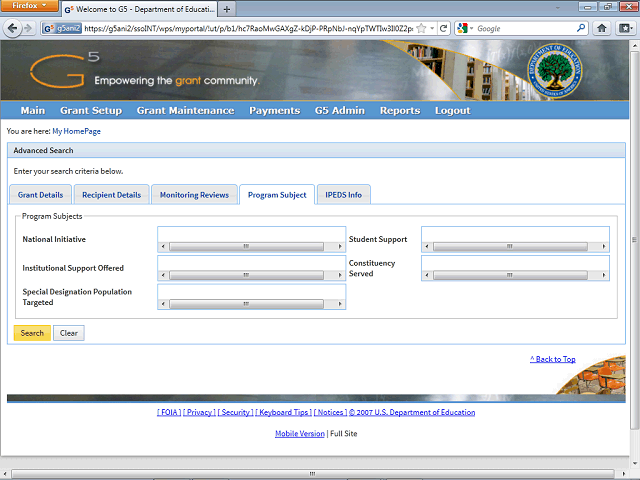Open the address bar history dropdown arrow
Image resolution: width=640 pixels, height=480 pixels.
coord(432,29)
